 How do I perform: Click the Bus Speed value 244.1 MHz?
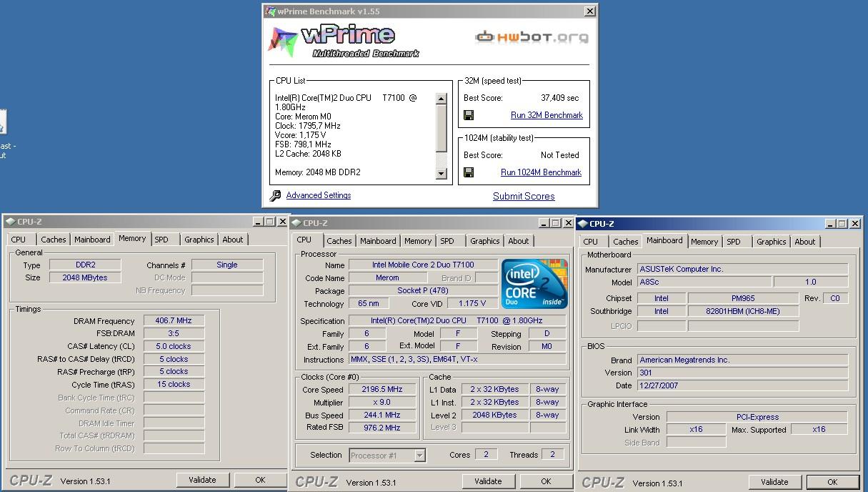[381, 415]
